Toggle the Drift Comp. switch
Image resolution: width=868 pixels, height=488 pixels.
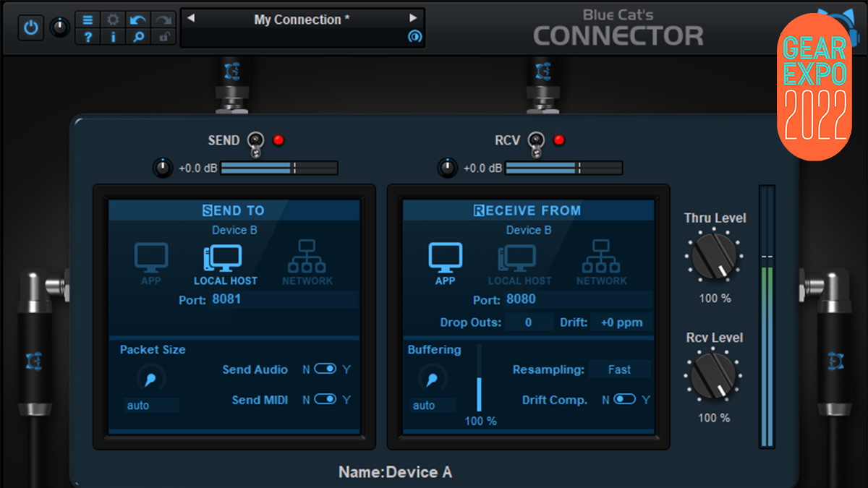pos(625,400)
